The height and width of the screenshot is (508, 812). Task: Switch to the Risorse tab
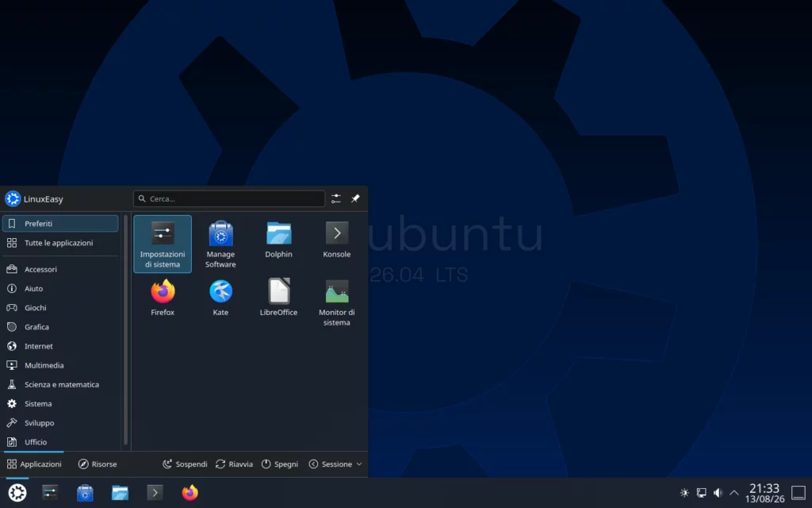98,464
